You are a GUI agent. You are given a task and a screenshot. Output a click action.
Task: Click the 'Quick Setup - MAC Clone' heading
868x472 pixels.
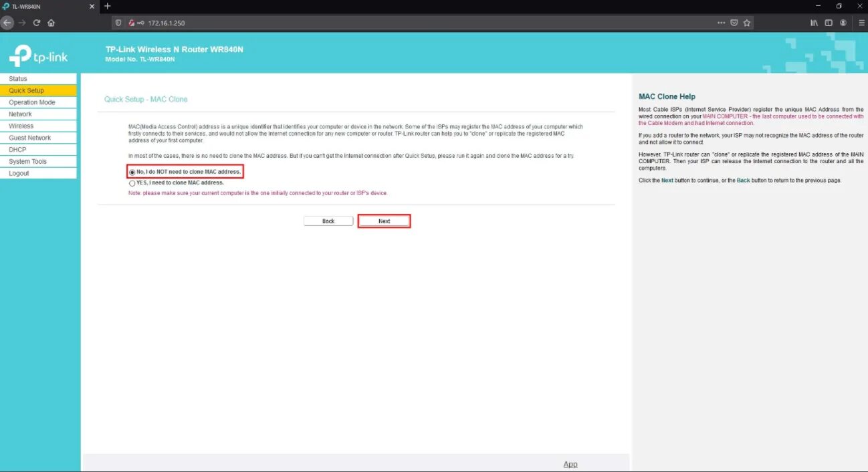pyautogui.click(x=146, y=99)
